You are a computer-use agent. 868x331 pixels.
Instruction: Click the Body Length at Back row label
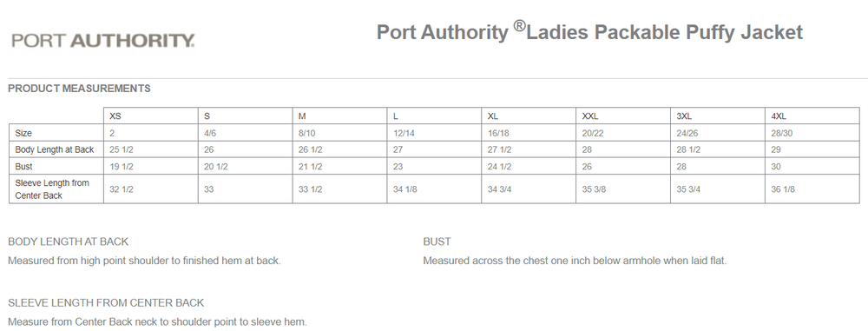[56, 149]
